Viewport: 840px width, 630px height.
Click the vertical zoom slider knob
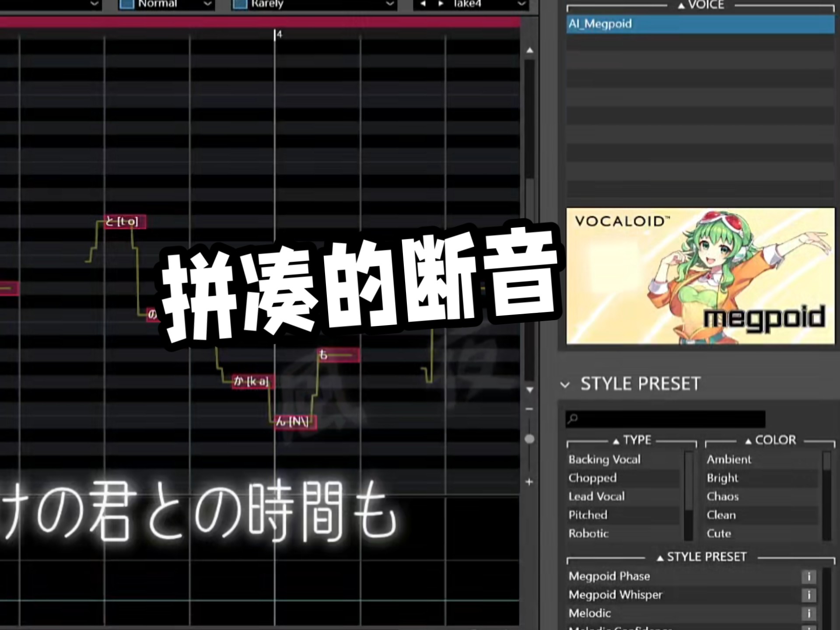(529, 439)
